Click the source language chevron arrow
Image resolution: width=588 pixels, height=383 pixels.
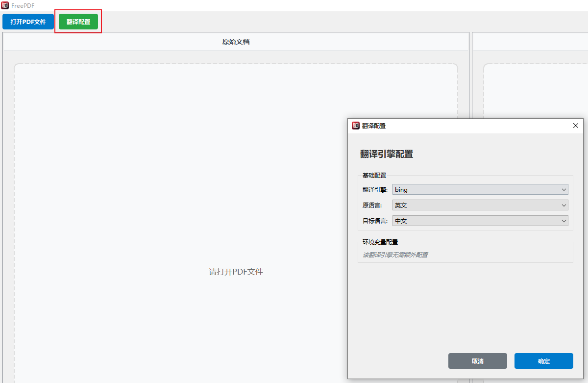[563, 204]
